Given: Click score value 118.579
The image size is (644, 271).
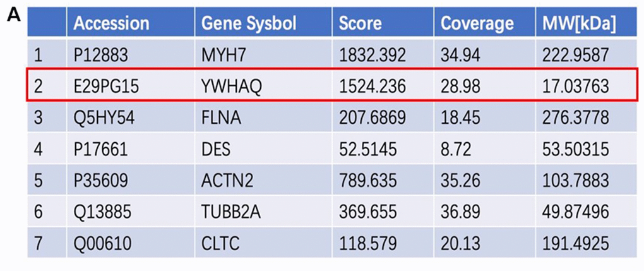Looking at the screenshot, I should click(x=366, y=243).
